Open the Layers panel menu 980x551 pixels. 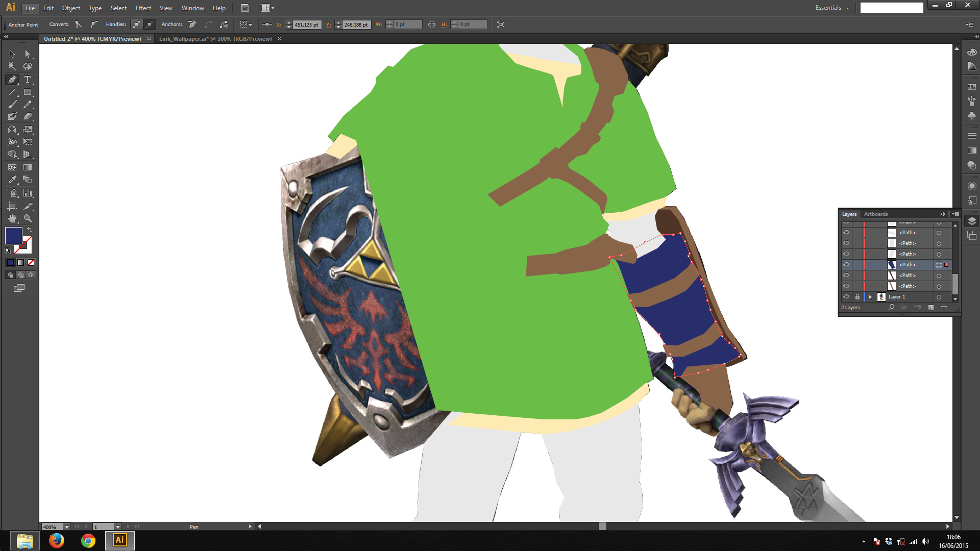coord(955,214)
